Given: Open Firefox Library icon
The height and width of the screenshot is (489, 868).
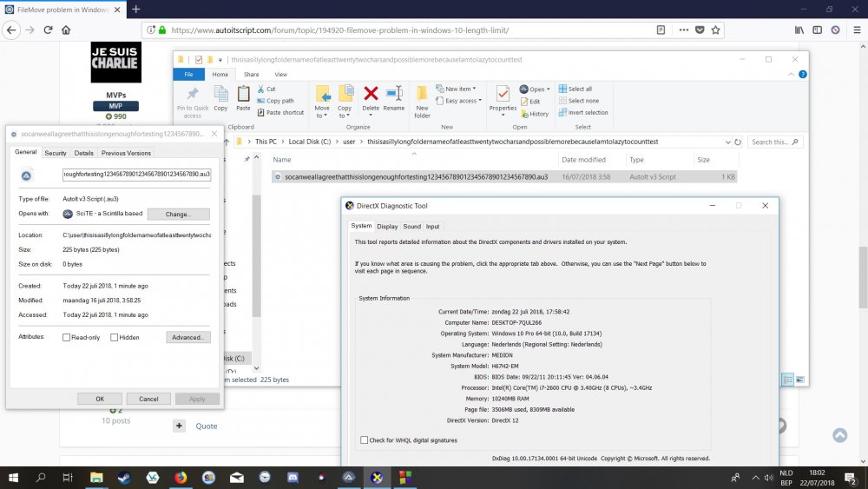Looking at the screenshot, I should [799, 30].
